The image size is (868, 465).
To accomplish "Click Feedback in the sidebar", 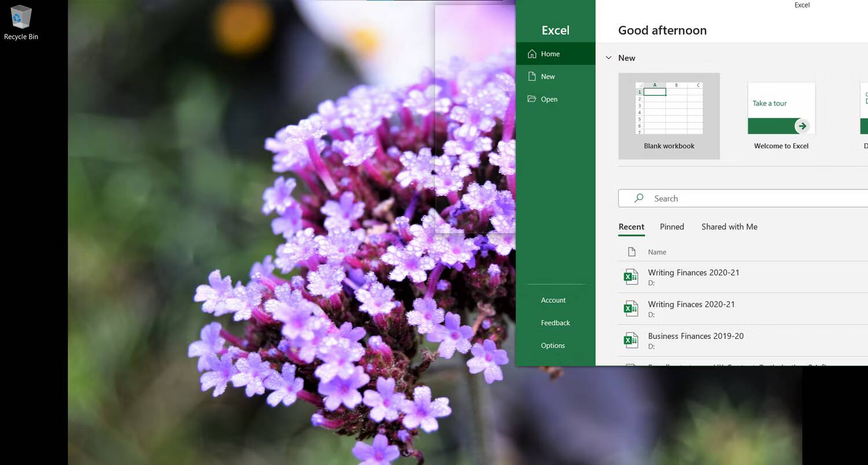I will point(555,323).
